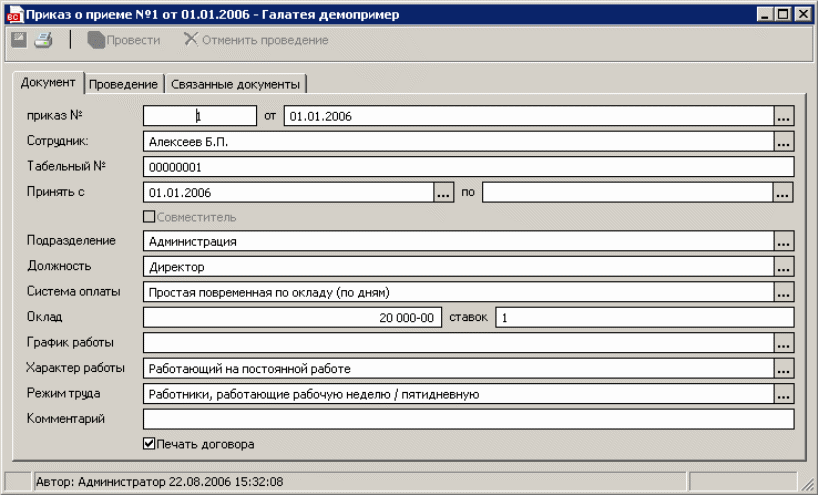Image resolution: width=818 pixels, height=495 pixels.
Task: Click the Оклад field with 20 000-00
Action: coord(293,317)
